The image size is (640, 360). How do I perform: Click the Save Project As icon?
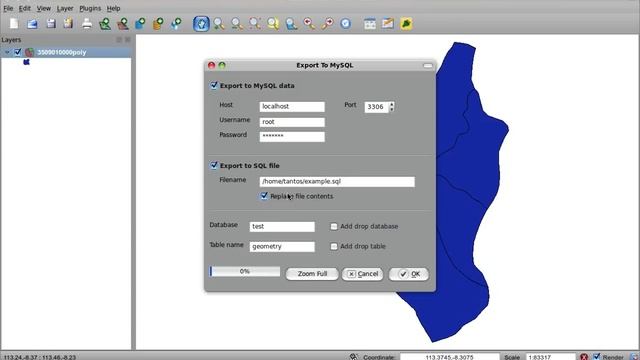pos(68,24)
